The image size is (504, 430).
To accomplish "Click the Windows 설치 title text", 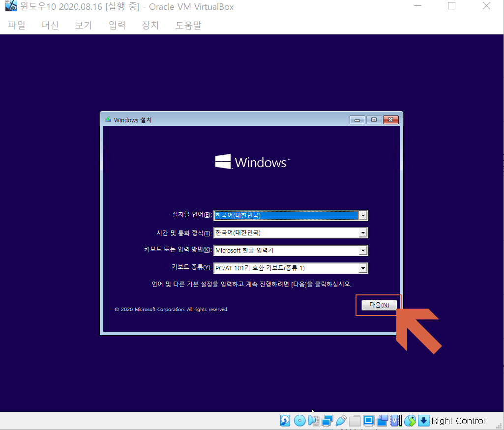I will 133,120.
